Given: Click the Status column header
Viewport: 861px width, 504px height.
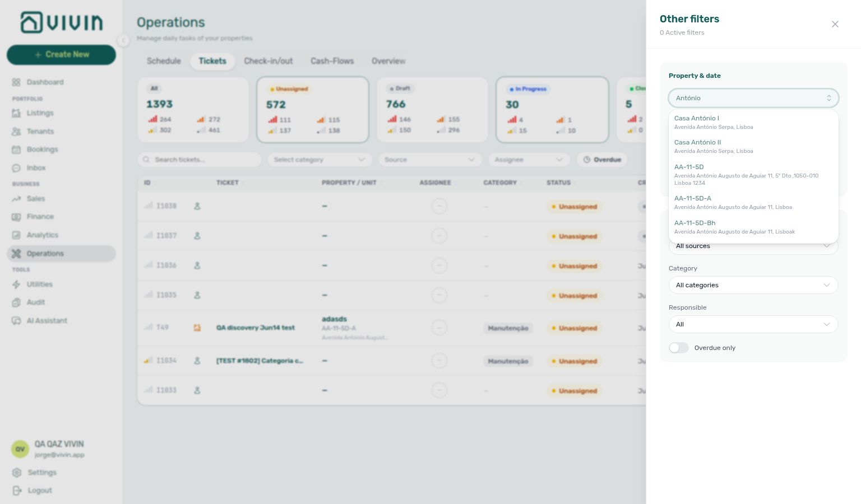Looking at the screenshot, I should coord(559,183).
